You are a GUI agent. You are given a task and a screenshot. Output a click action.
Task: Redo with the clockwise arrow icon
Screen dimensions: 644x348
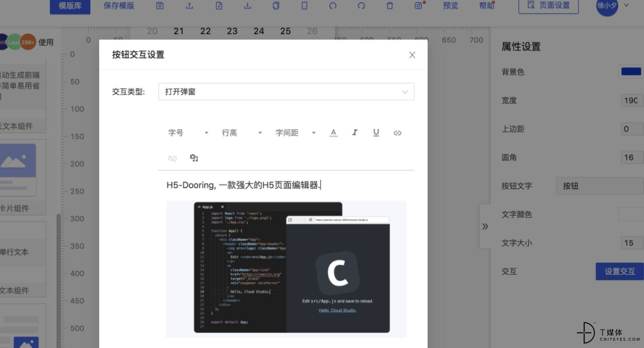(x=361, y=6)
